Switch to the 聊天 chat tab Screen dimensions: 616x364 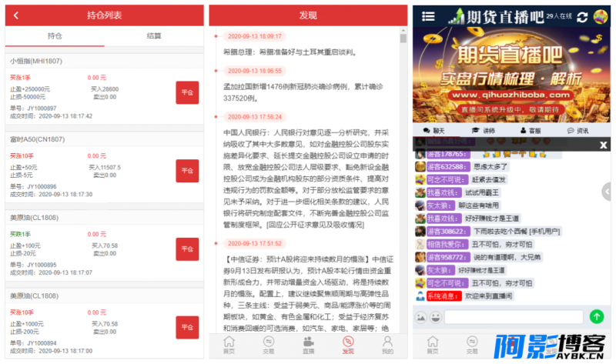pyautogui.click(x=434, y=130)
